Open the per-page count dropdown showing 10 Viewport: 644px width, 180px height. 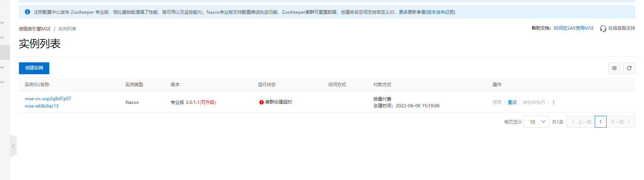536,122
